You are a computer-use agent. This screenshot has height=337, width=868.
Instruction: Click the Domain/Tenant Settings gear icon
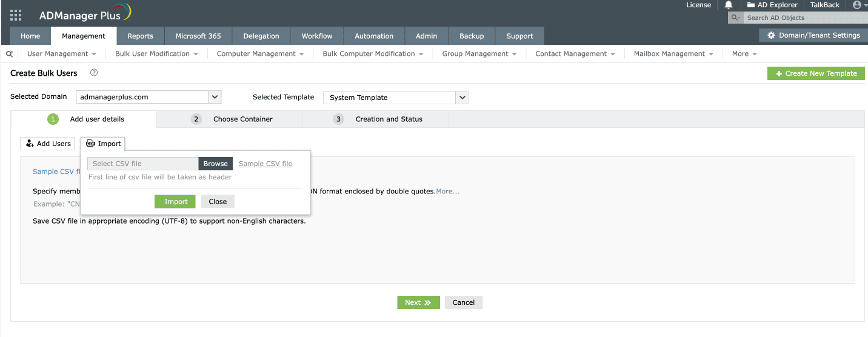[771, 35]
